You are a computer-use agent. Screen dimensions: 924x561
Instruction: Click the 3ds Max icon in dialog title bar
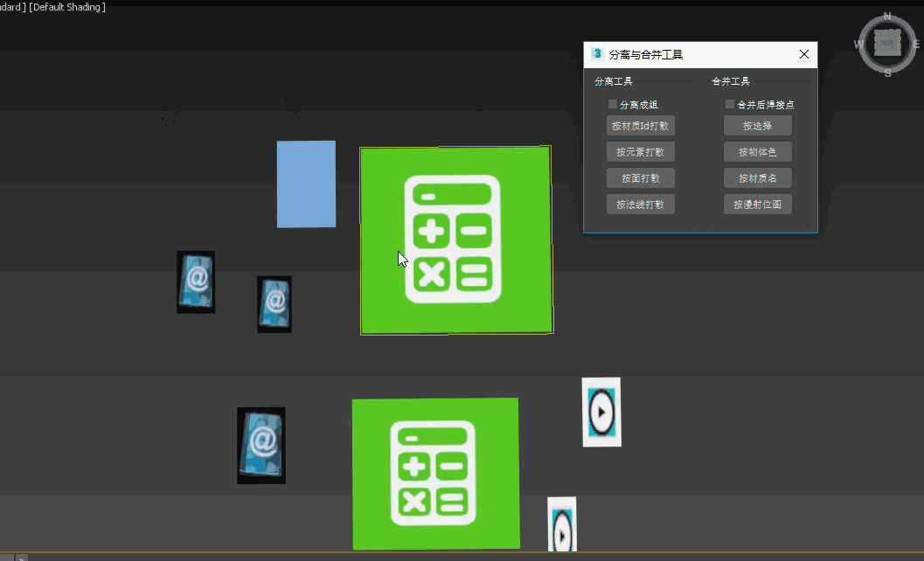[597, 54]
